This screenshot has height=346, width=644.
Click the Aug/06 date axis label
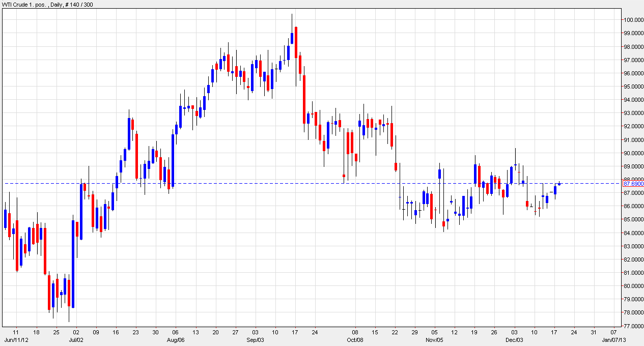click(x=175, y=339)
